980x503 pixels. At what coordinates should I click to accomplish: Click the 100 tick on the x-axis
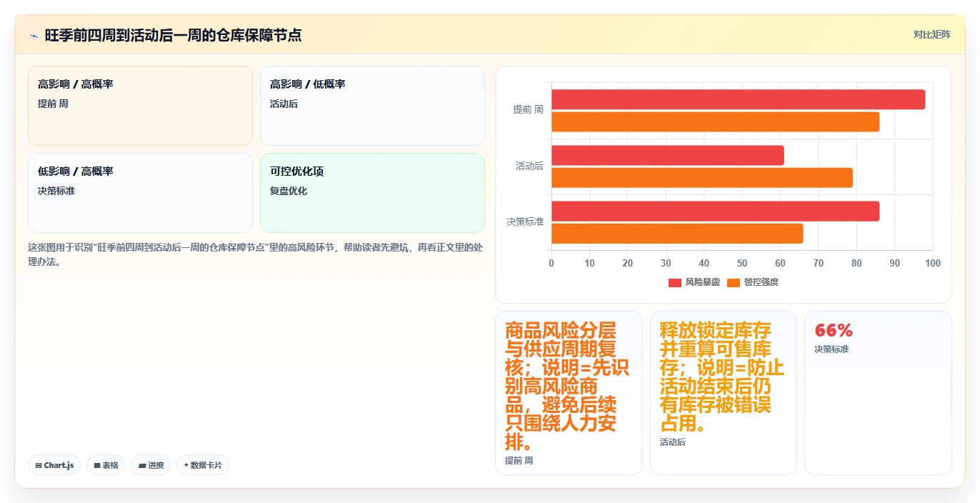coord(933,263)
